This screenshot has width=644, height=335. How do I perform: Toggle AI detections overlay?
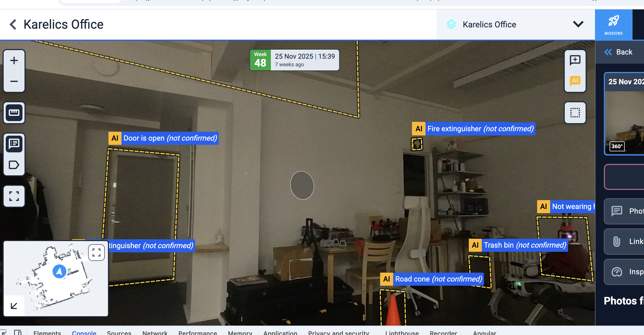point(575,81)
